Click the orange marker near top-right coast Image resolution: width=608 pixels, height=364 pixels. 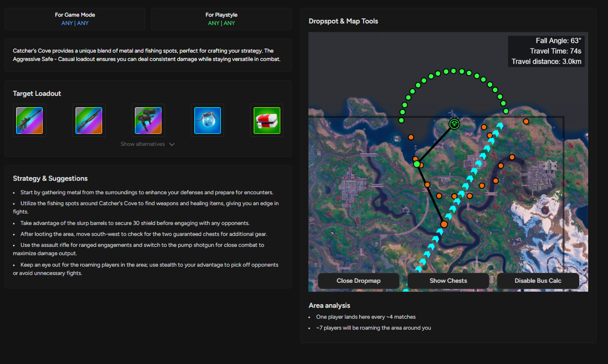(x=526, y=121)
